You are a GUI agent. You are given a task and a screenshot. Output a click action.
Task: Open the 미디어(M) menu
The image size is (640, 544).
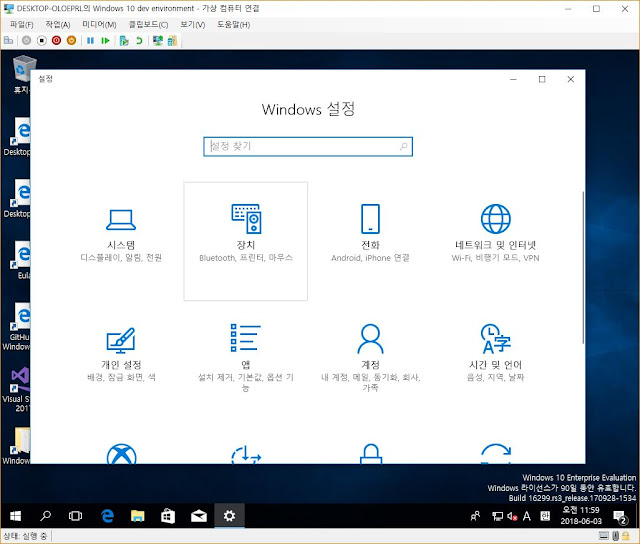pos(99,24)
